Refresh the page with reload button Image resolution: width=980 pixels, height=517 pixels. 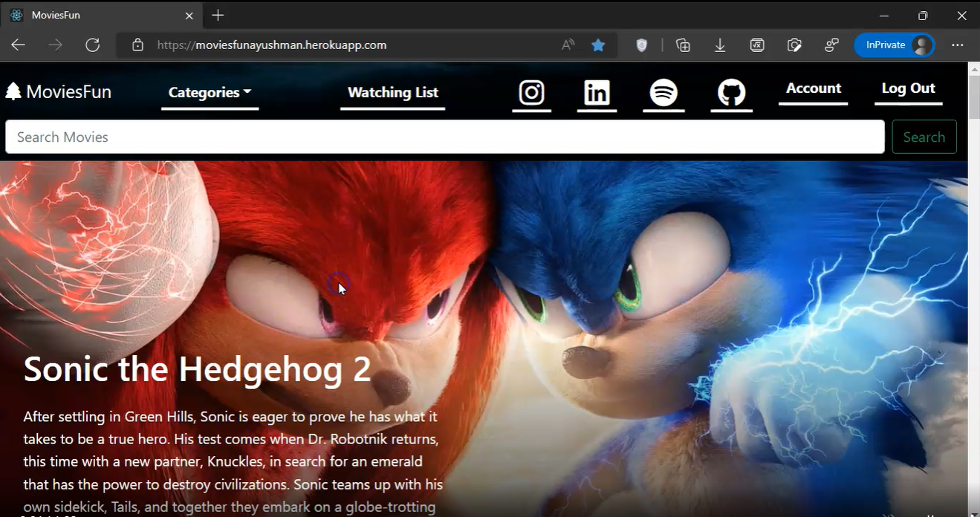[93, 45]
